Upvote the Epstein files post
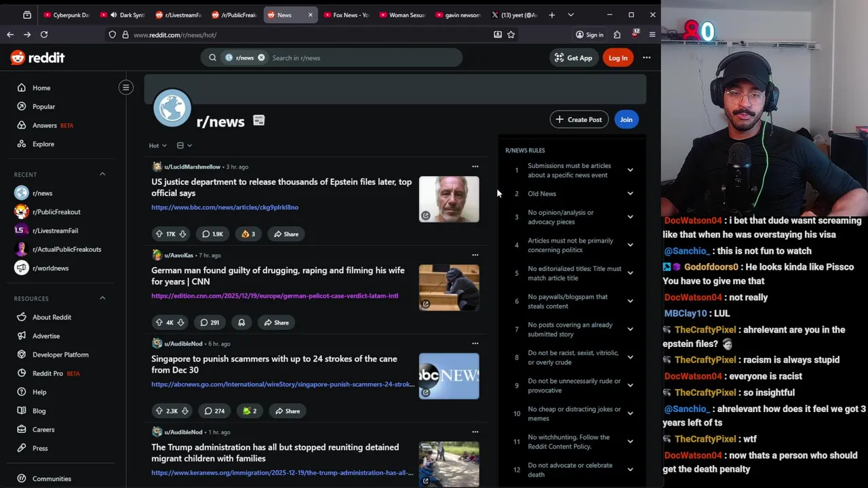This screenshot has height=488, width=868. [x=159, y=234]
